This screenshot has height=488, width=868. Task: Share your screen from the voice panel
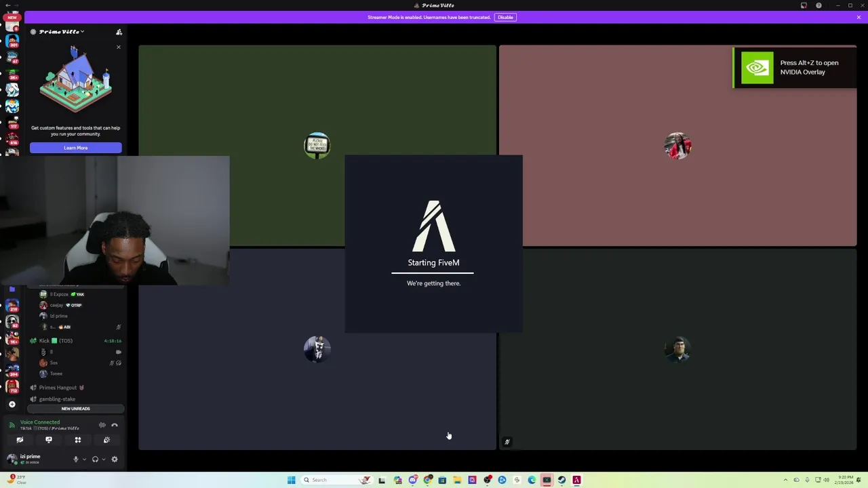[49, 440]
